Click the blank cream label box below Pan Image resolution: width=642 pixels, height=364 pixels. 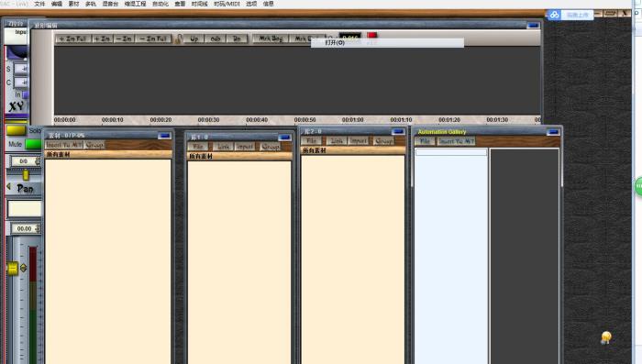point(25,208)
